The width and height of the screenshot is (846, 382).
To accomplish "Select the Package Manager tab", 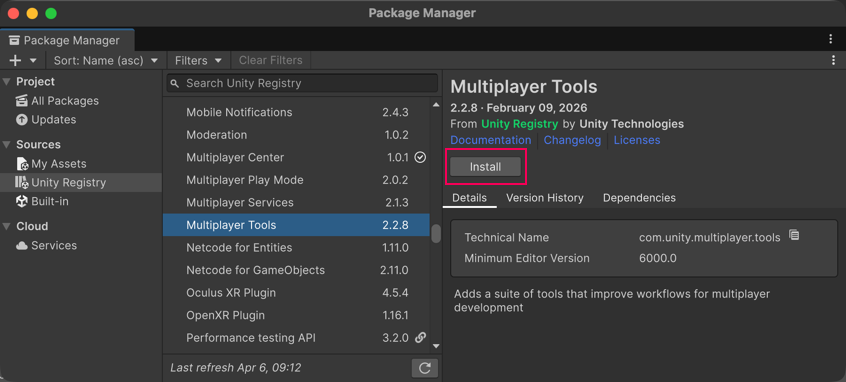I will pos(67,40).
